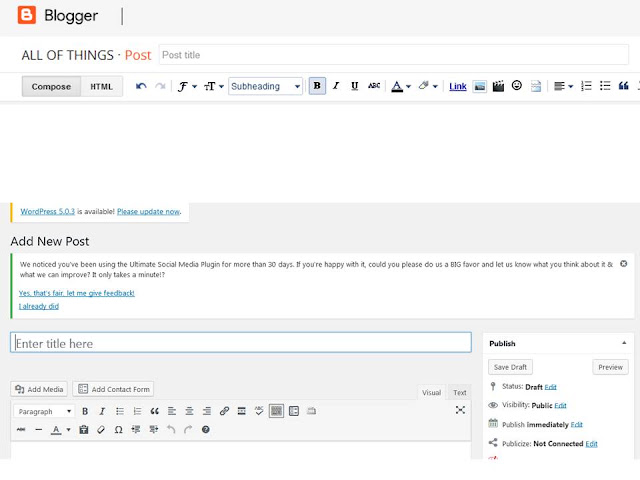Screen dimensions: 640x480
Task: Toggle Italic in the Blogger toolbar
Action: pyautogui.click(x=336, y=86)
